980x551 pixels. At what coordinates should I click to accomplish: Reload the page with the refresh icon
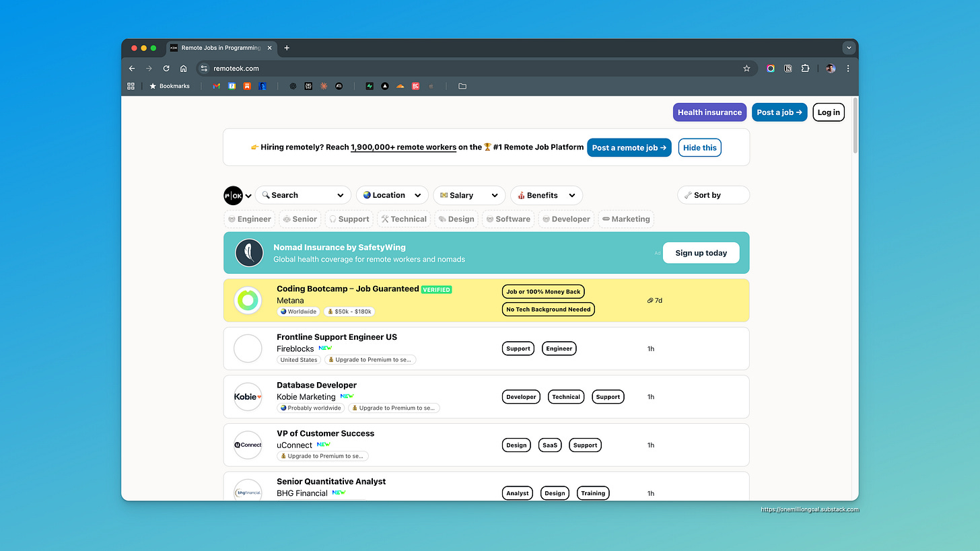point(166,69)
